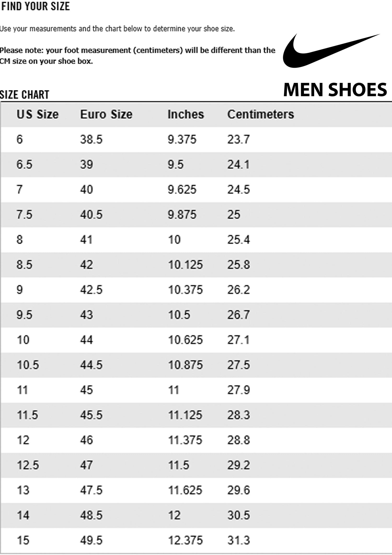Click the Inches column header

[186, 114]
